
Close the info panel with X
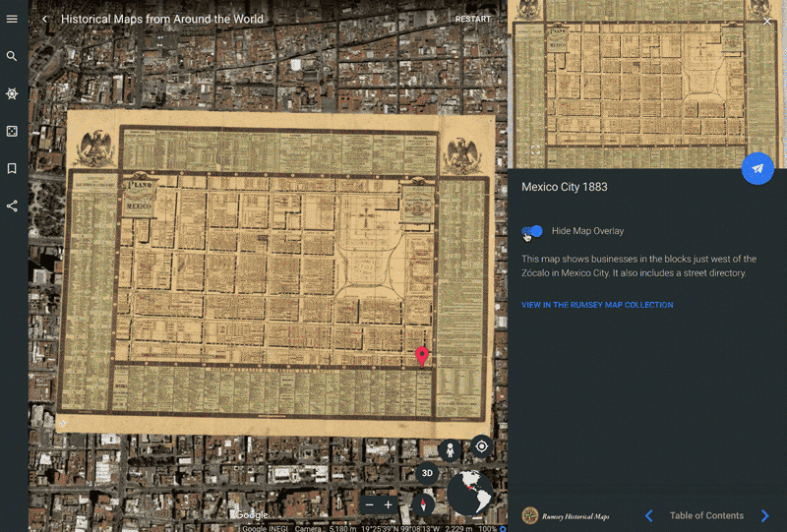click(x=767, y=21)
